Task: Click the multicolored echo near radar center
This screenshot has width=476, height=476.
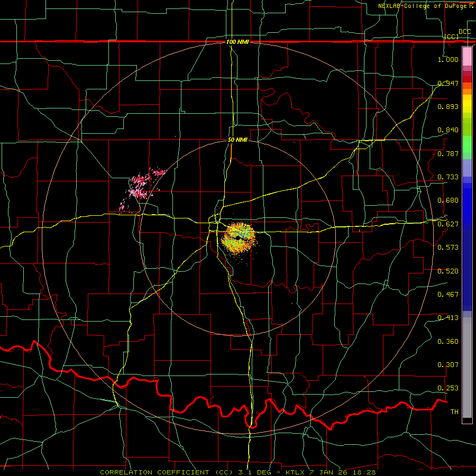Action: 239,239
